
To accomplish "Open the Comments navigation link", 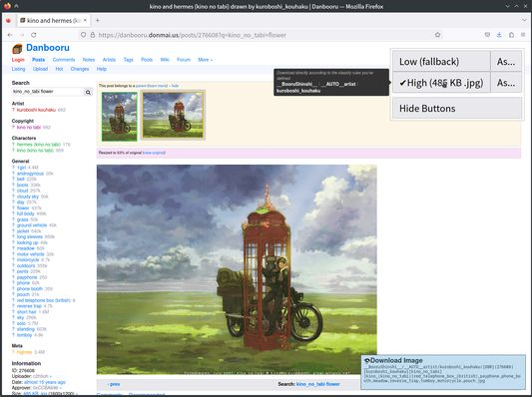I will [x=64, y=60].
